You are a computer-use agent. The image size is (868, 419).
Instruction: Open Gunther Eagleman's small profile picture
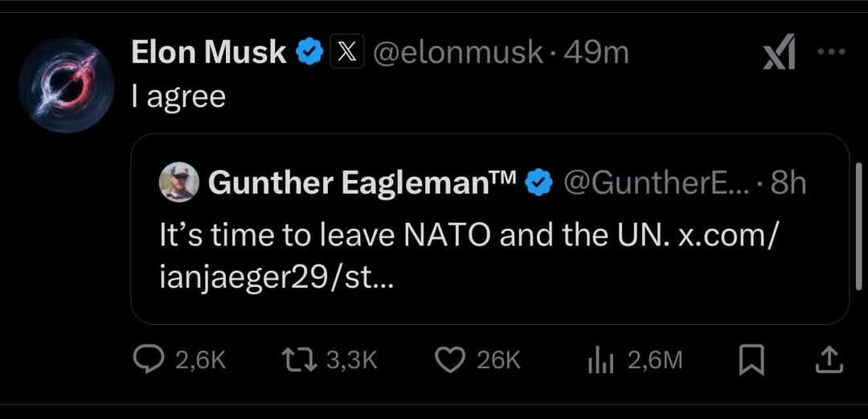coord(179,182)
